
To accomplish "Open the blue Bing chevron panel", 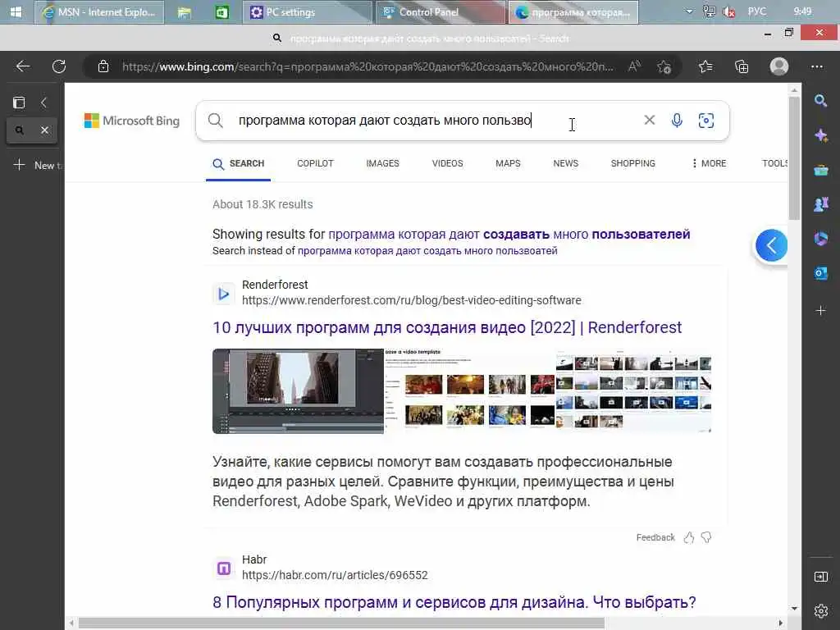I will click(x=771, y=245).
